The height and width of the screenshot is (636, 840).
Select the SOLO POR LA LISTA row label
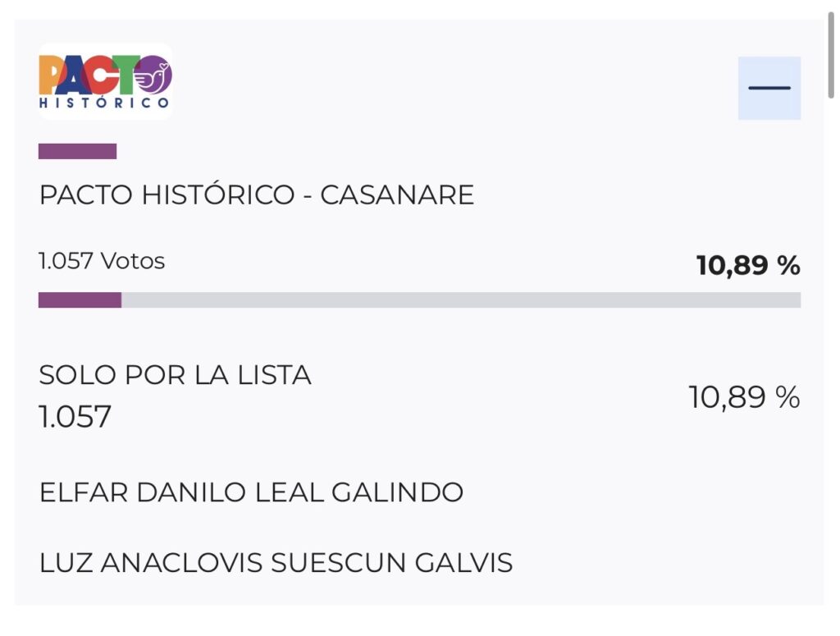click(175, 375)
